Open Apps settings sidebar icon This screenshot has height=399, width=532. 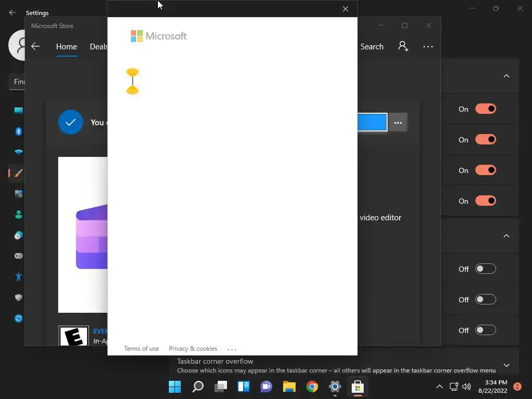[19, 194]
